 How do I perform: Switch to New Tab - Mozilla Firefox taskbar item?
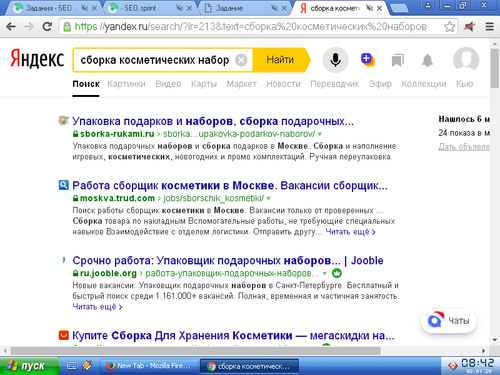point(148,366)
